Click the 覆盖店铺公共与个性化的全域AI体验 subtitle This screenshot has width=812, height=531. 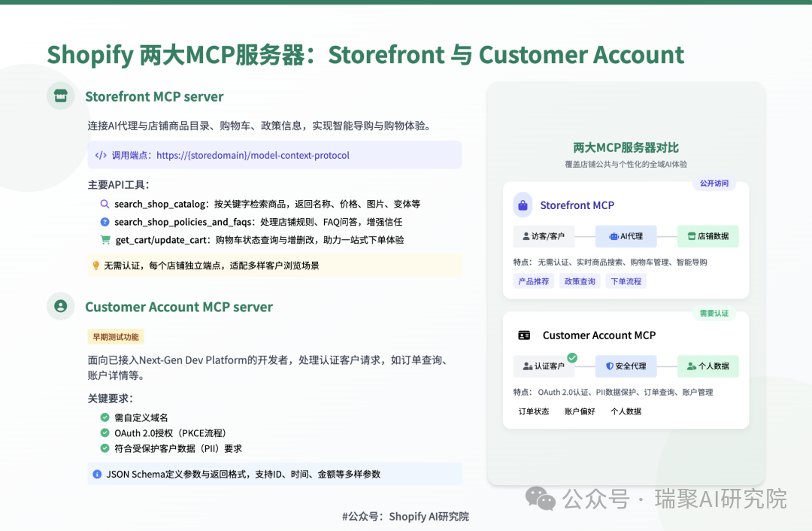(626, 164)
